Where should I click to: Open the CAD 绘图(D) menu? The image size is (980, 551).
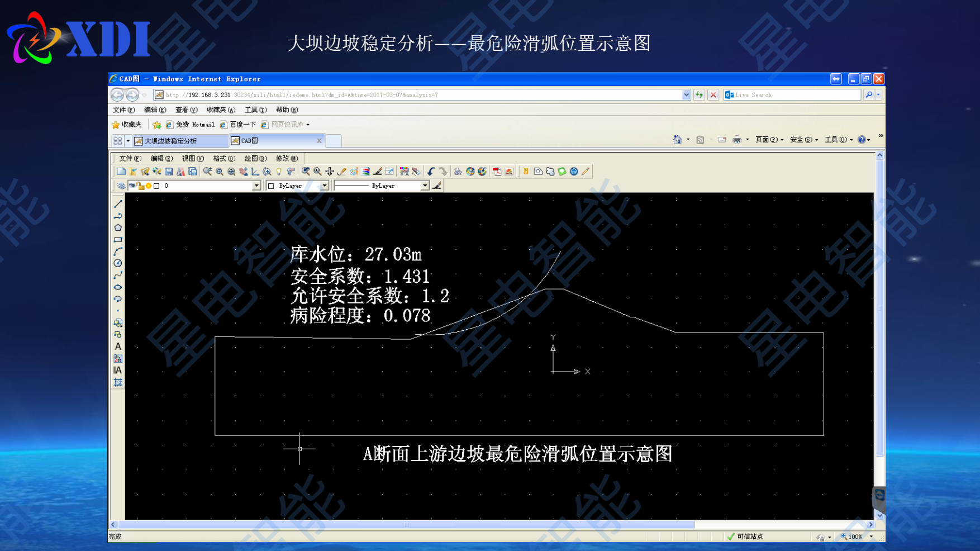coord(255,159)
